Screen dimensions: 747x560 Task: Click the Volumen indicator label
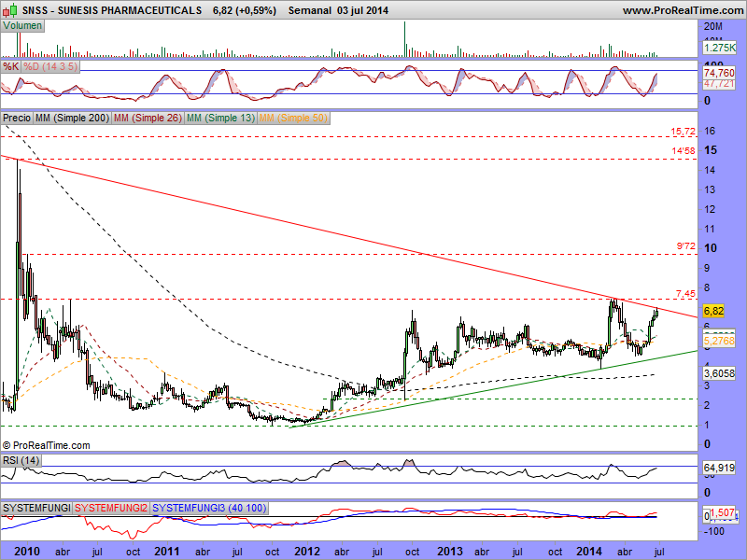(x=22, y=26)
